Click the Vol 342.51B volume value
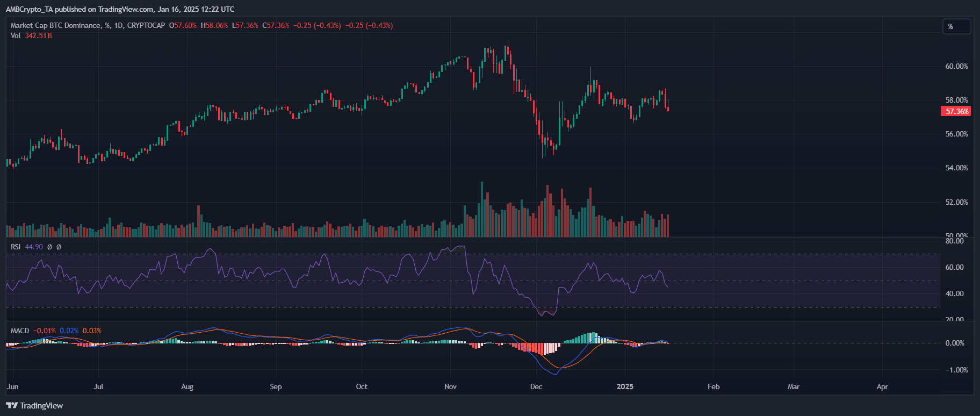This screenshot has width=980, height=416. 38,35
